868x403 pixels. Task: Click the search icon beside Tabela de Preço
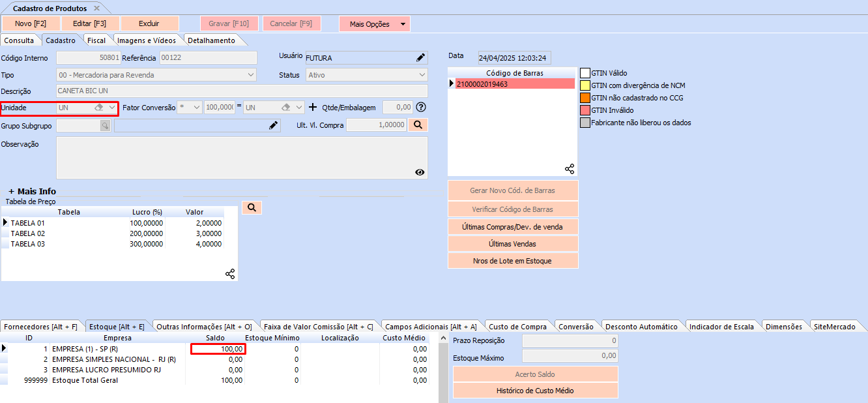coord(252,208)
